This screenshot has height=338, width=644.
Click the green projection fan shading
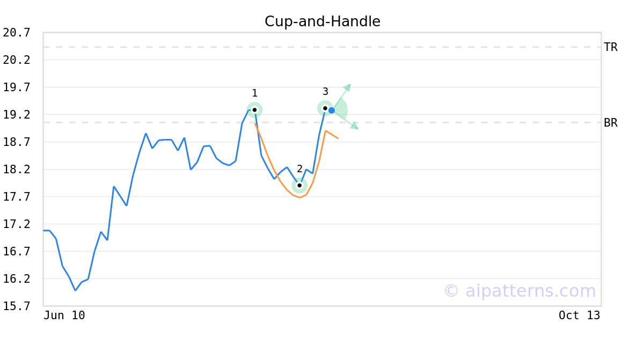click(x=340, y=111)
